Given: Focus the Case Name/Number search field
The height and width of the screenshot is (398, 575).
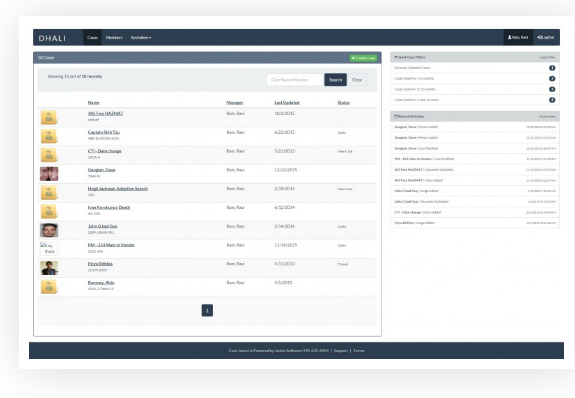Looking at the screenshot, I should tap(295, 80).
